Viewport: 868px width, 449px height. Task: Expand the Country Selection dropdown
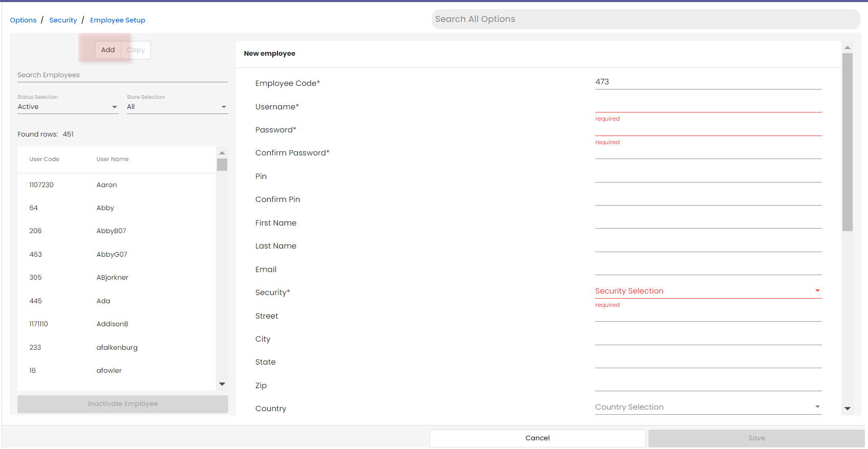pos(708,407)
